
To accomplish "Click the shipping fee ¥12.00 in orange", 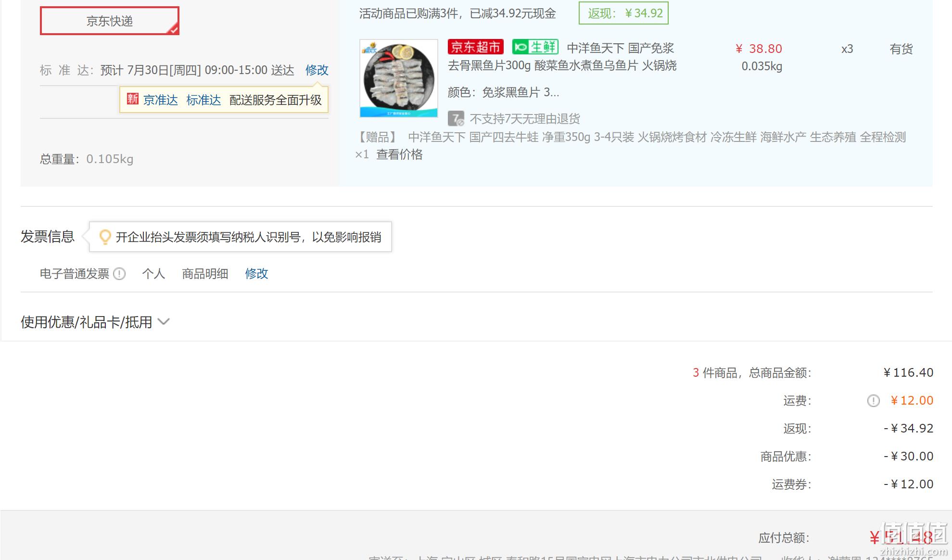I will [x=912, y=401].
